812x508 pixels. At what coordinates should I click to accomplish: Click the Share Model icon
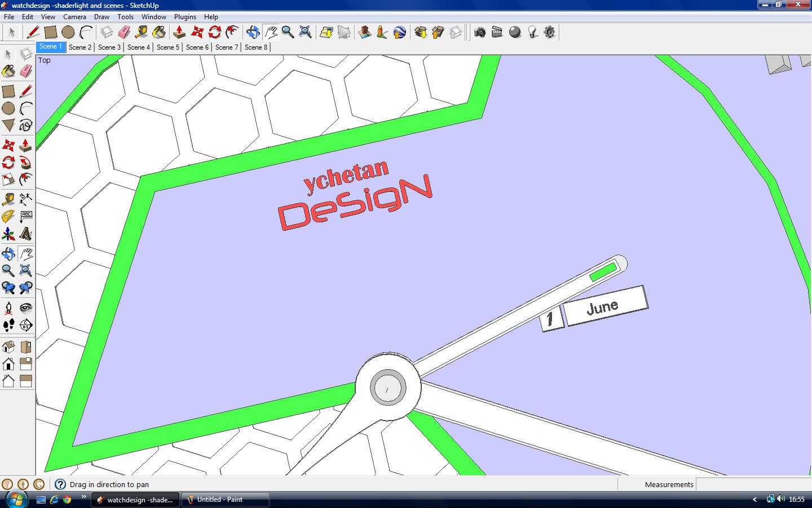click(438, 32)
